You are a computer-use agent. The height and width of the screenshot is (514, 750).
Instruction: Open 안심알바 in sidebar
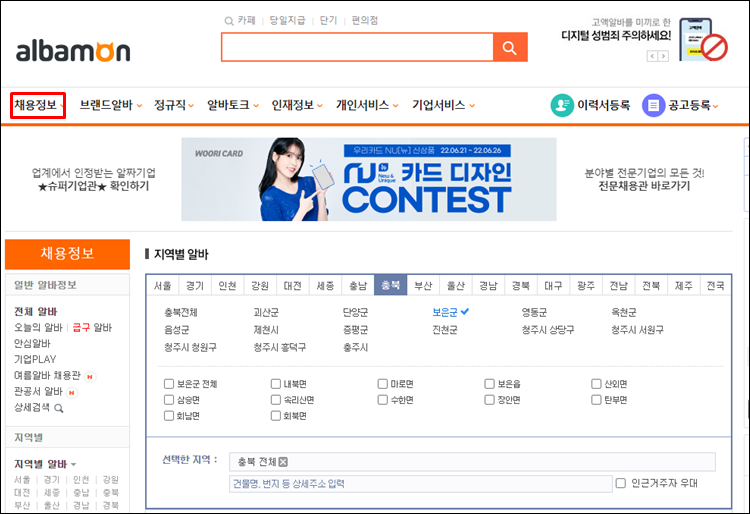32,343
